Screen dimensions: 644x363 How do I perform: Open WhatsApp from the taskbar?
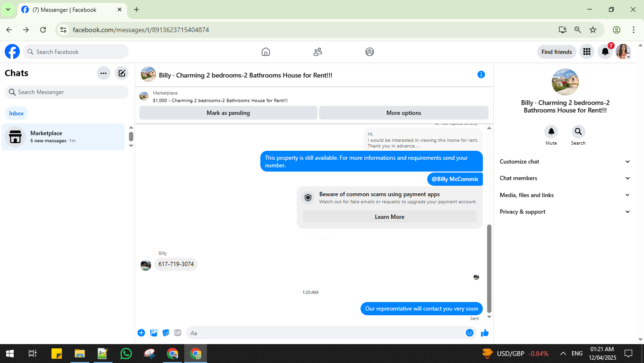(126, 354)
